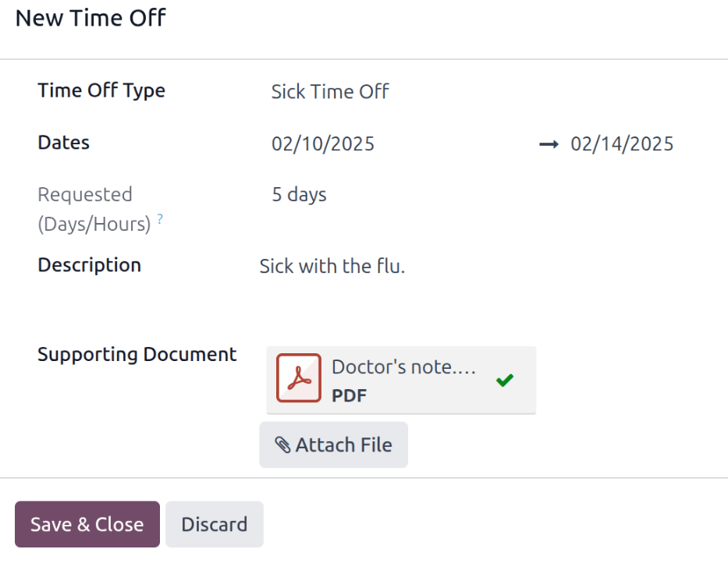Open the start date 02/10/2025 picker

click(322, 143)
